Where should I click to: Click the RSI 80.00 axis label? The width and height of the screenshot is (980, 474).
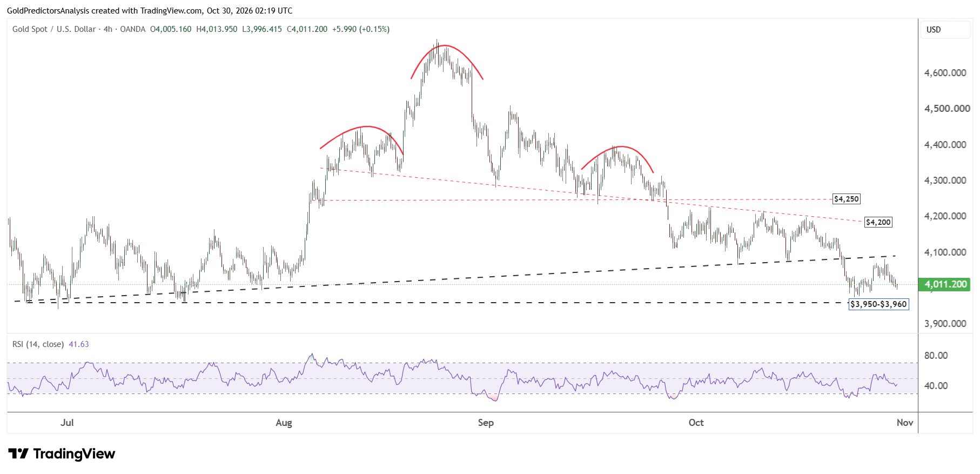tap(936, 356)
